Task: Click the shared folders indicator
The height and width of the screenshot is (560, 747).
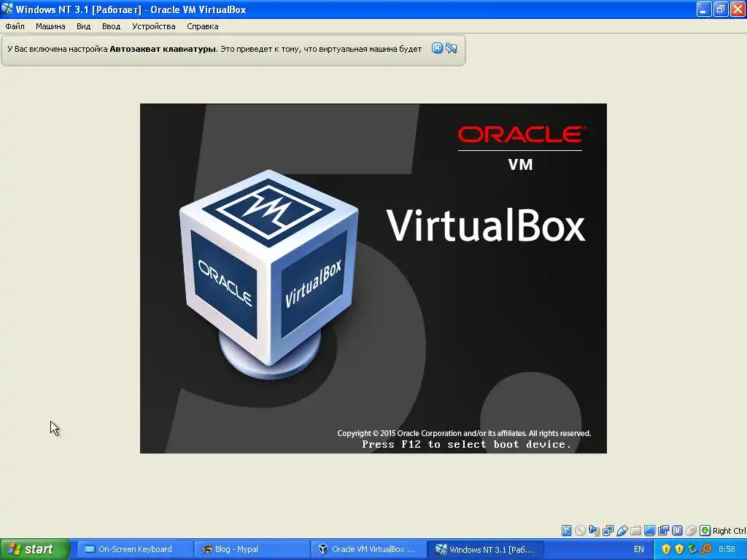Action: point(635,531)
